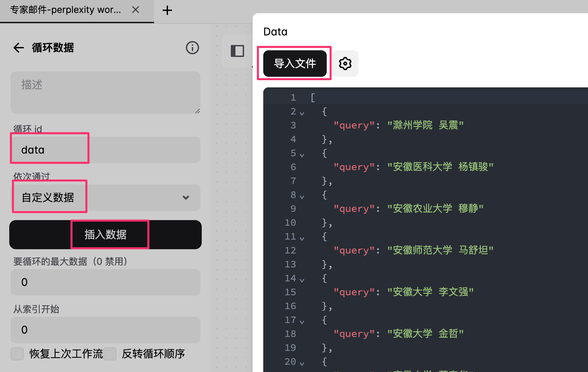Close the 专家邮件-perplexity tab

pos(136,10)
